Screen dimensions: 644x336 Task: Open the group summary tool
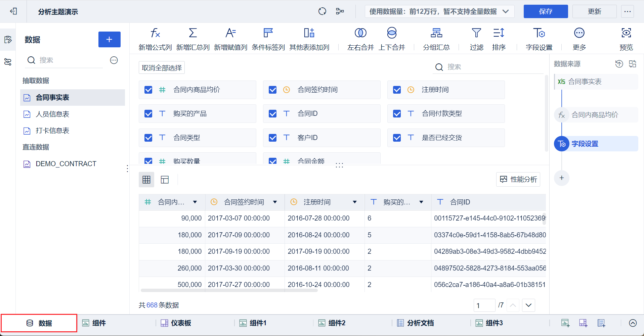tap(436, 39)
